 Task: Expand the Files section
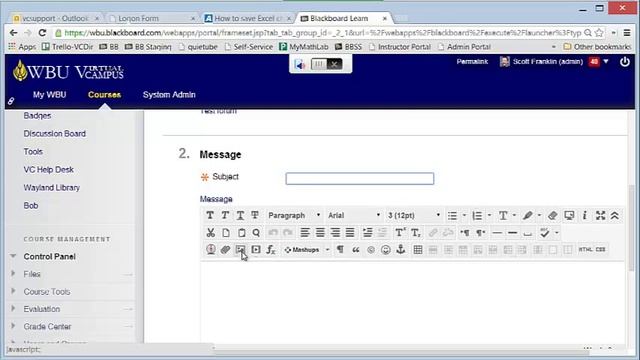point(13,273)
